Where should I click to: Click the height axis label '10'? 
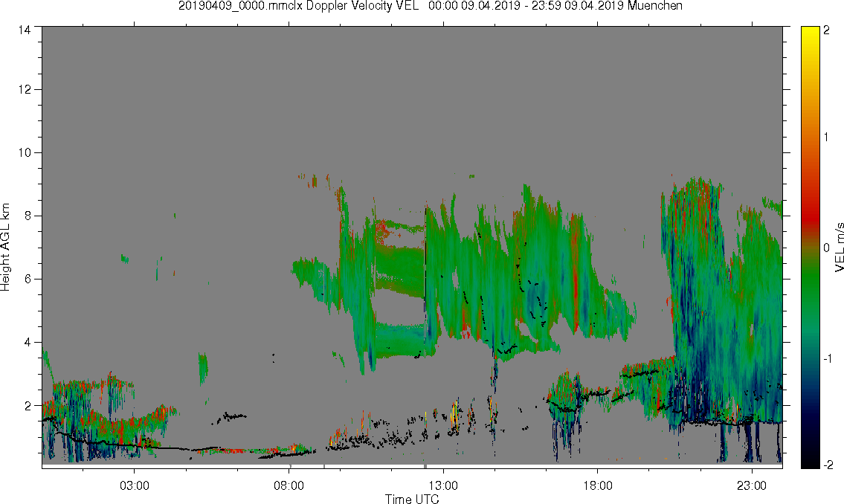coord(25,152)
